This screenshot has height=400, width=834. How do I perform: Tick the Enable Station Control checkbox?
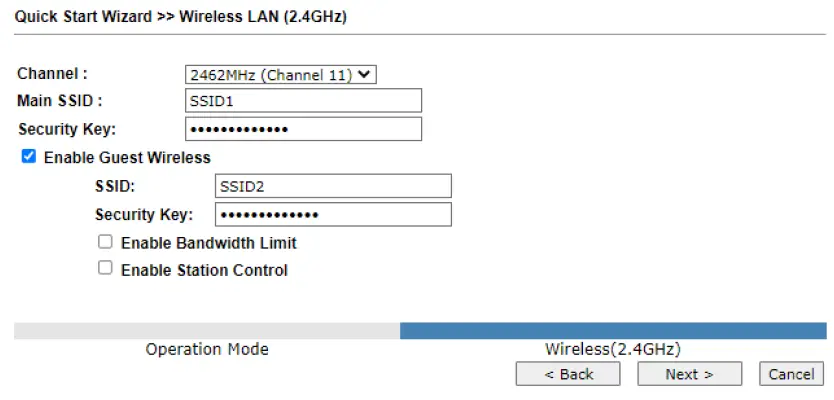click(105, 269)
